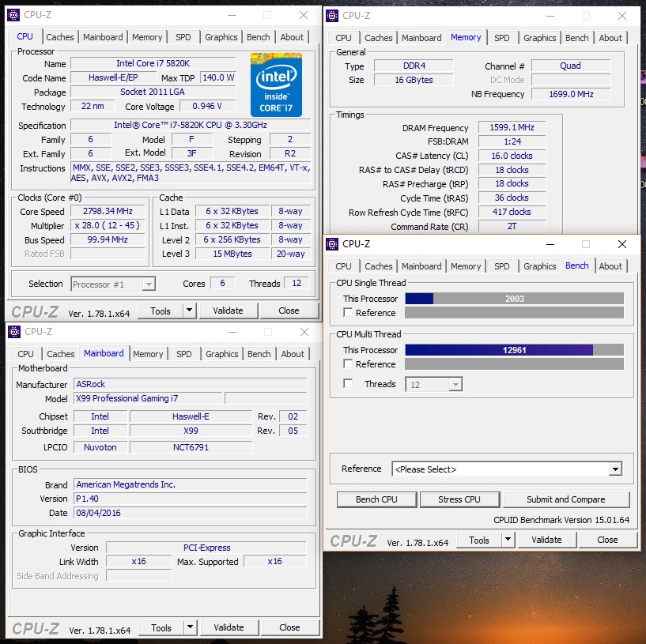
Task: Click the NB Frequency value 1699.0 MHz
Action: [x=571, y=94]
